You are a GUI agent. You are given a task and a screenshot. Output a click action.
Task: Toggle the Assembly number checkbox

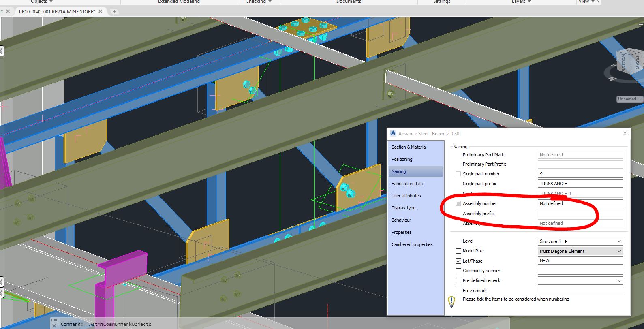pyautogui.click(x=458, y=203)
